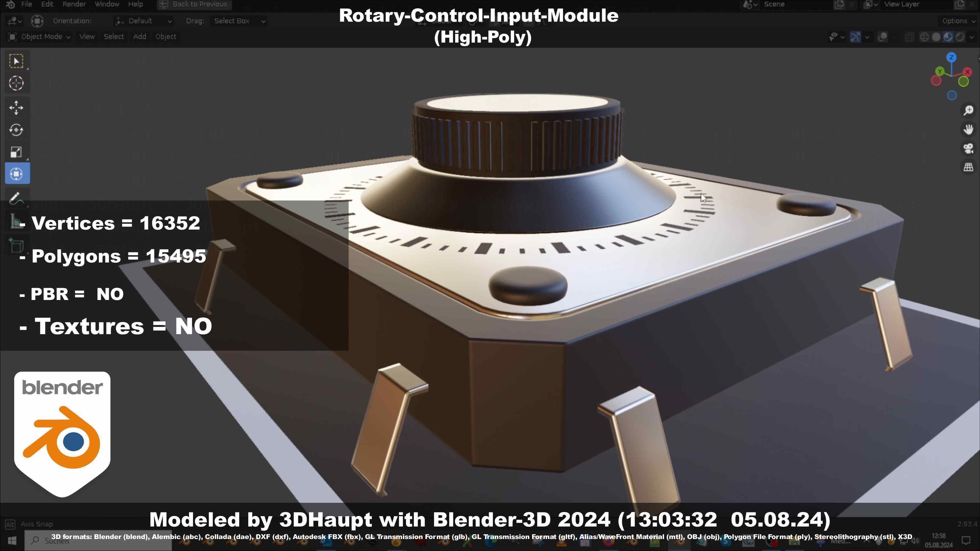980x551 pixels.
Task: Open the viewport Object menu
Action: (165, 37)
